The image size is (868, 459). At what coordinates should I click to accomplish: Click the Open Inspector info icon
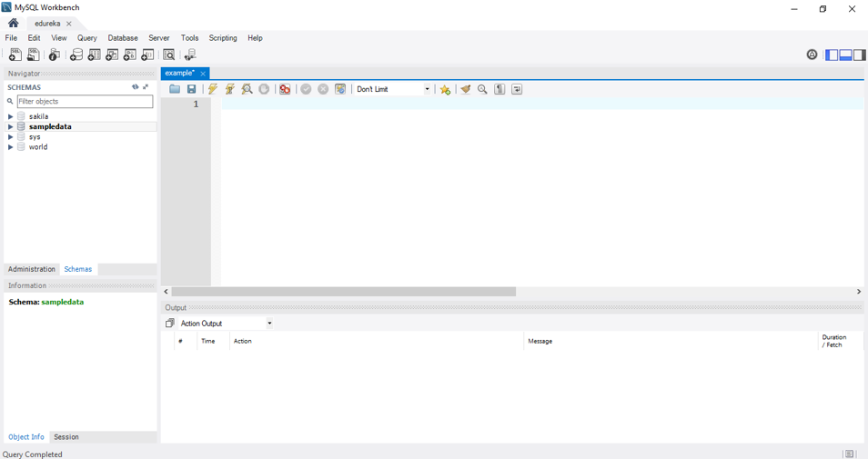pos(55,55)
